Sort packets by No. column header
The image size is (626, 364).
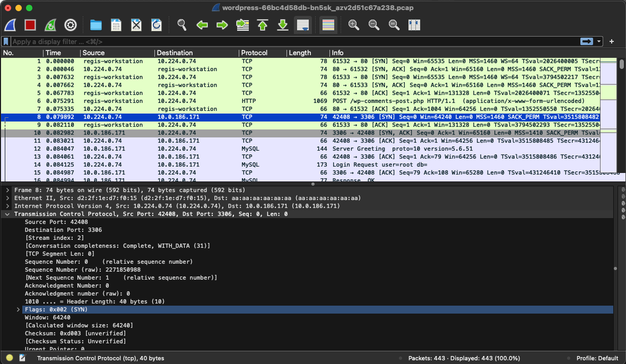point(22,53)
